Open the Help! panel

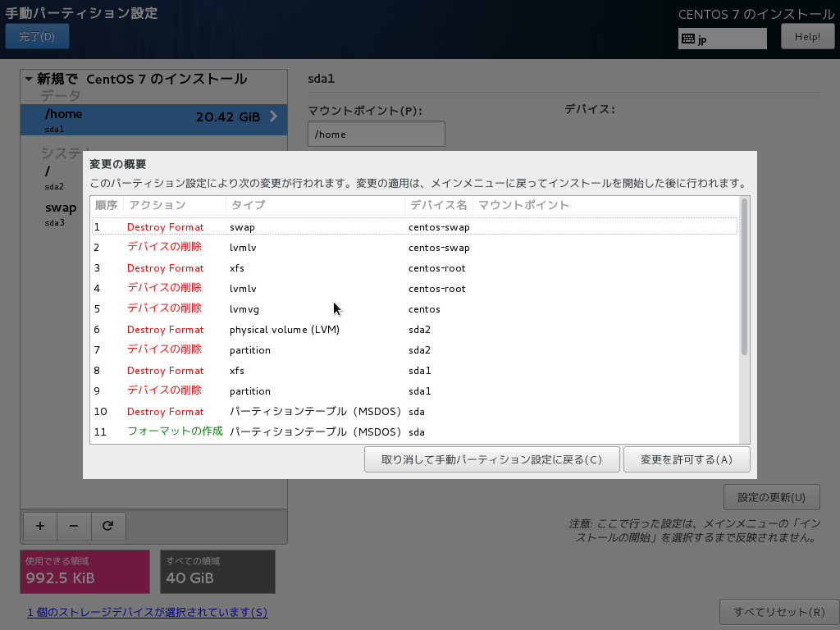807,35
